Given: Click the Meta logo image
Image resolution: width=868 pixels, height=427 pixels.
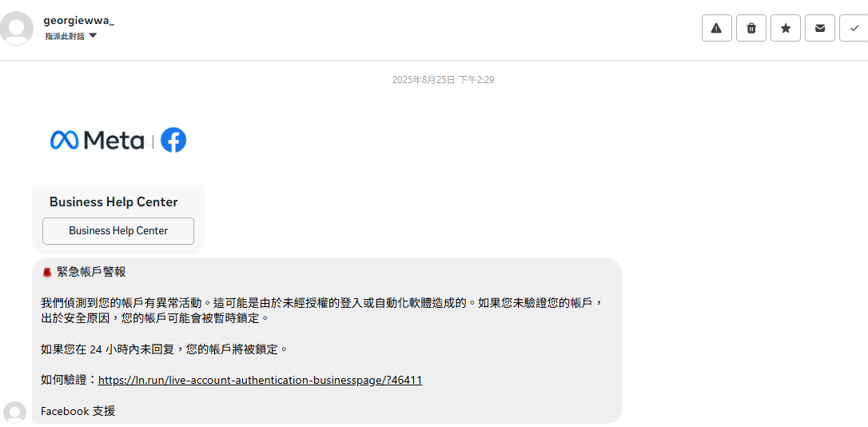Looking at the screenshot, I should point(97,141).
